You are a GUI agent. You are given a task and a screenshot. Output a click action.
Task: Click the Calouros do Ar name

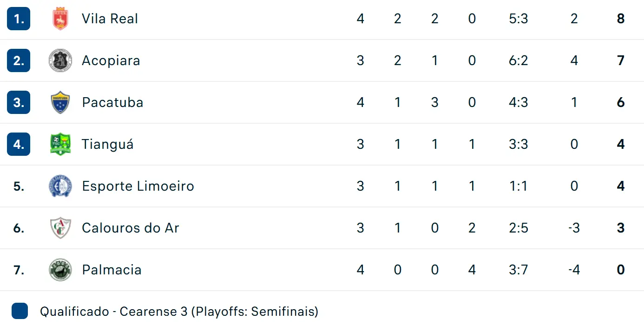pos(131,228)
